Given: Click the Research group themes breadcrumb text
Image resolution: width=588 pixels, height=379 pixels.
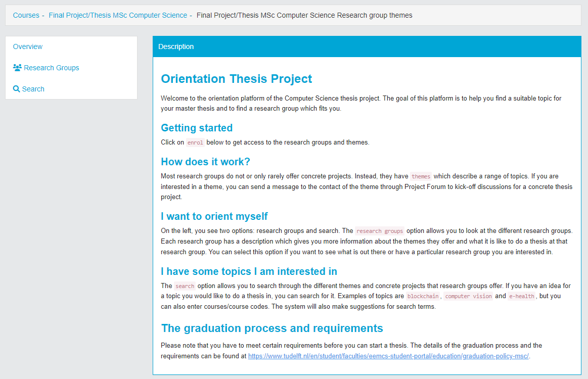Looking at the screenshot, I should [x=304, y=15].
